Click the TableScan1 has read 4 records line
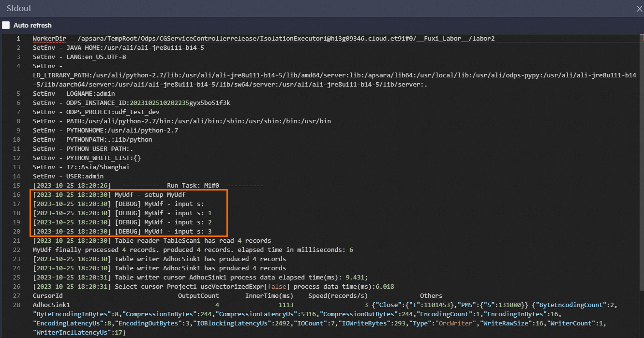 pyautogui.click(x=152, y=241)
